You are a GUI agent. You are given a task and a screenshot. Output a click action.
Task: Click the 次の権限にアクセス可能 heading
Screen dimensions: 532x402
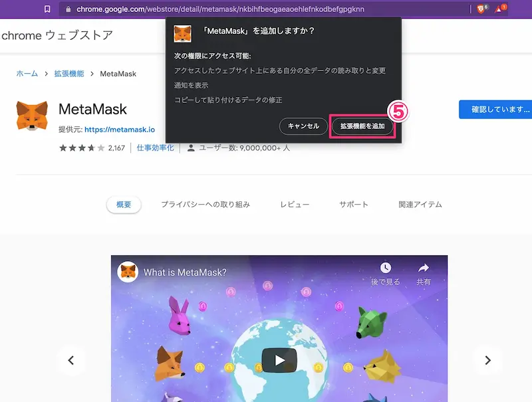coord(212,56)
